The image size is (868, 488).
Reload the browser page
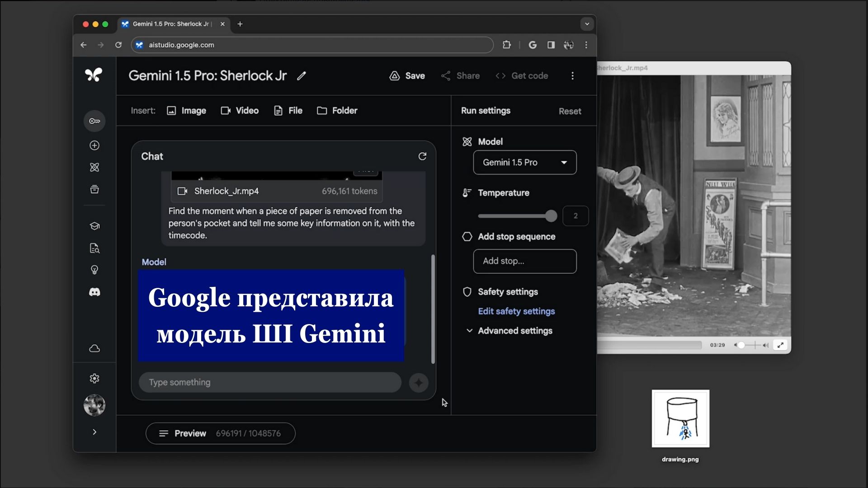(118, 45)
